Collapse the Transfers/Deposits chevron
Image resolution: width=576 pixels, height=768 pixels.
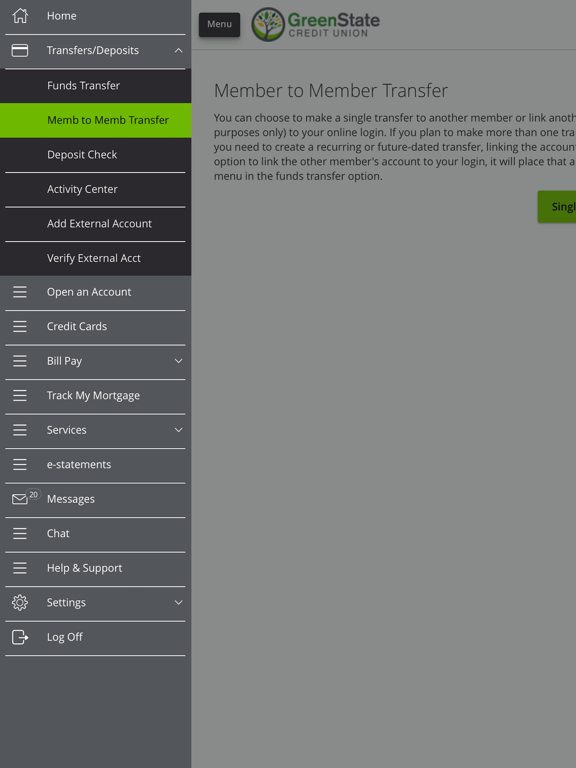178,50
